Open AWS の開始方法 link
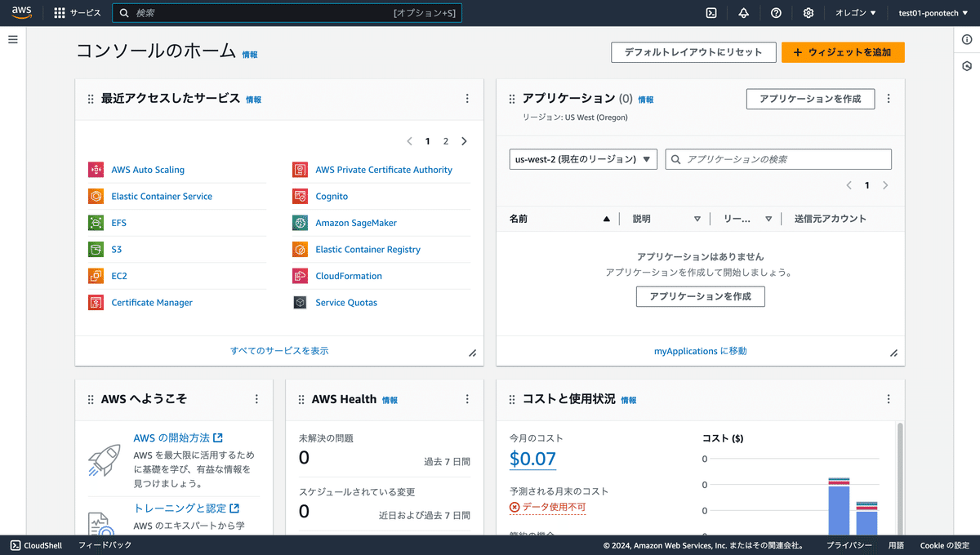This screenshot has height=555, width=980. click(x=178, y=438)
